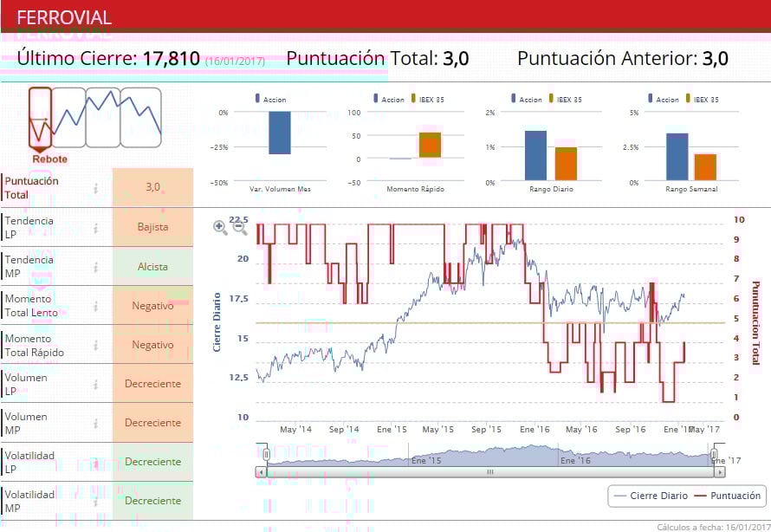
Task: Click Decreciente value for Volatilidad MP
Action: 153,501
